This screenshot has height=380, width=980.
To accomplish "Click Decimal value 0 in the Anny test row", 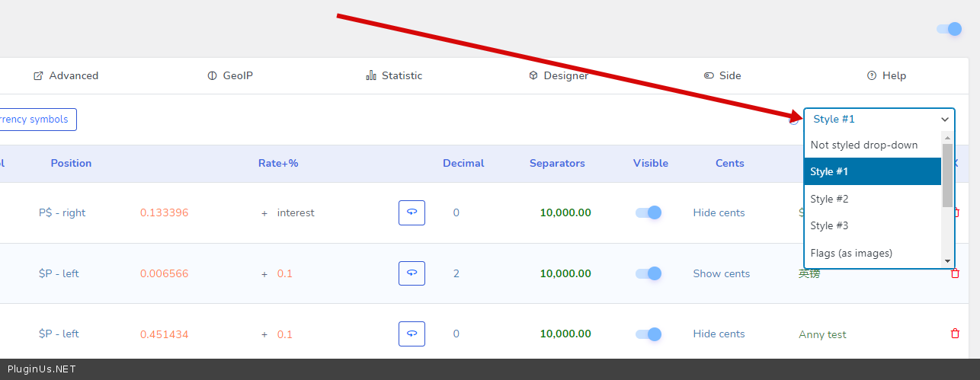I will pos(456,334).
